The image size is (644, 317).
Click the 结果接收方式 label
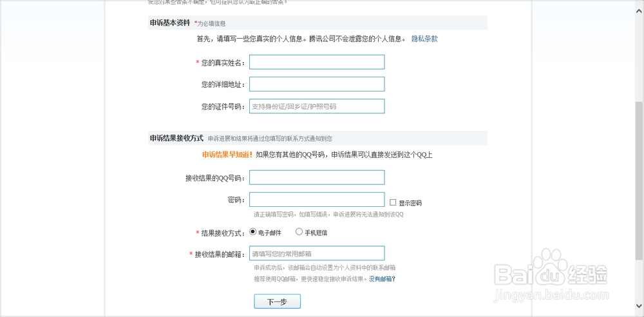223,233
